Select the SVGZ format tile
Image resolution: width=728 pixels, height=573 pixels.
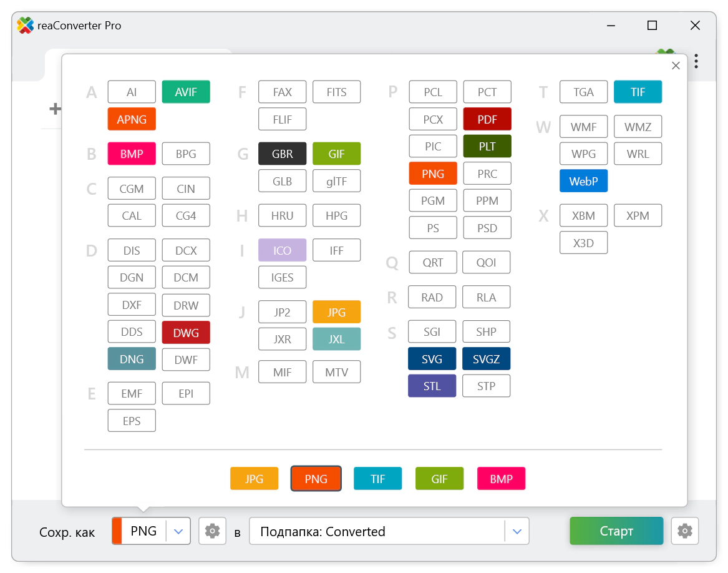pos(486,359)
